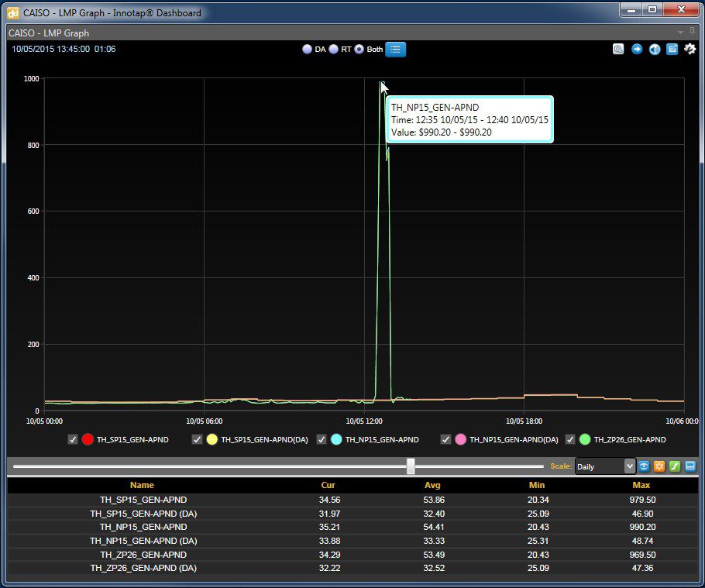Click the Max value 979.50 in the table

click(642, 500)
